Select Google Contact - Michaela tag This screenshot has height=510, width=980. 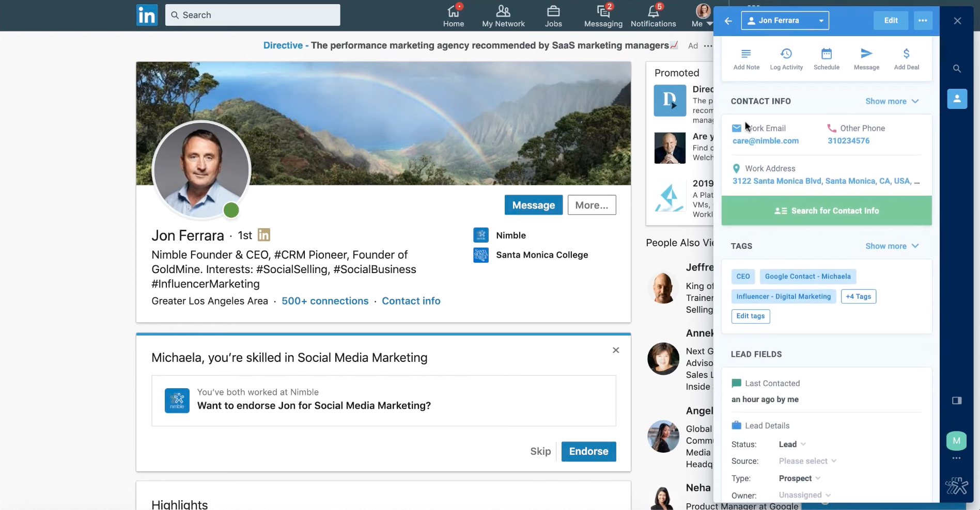click(x=807, y=277)
